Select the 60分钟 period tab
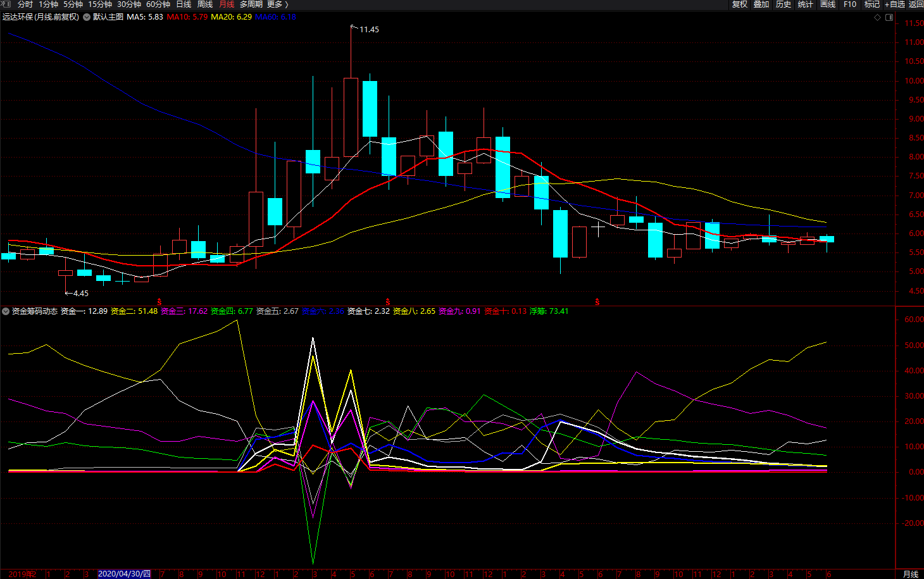This screenshot has width=924, height=579. (x=158, y=4)
